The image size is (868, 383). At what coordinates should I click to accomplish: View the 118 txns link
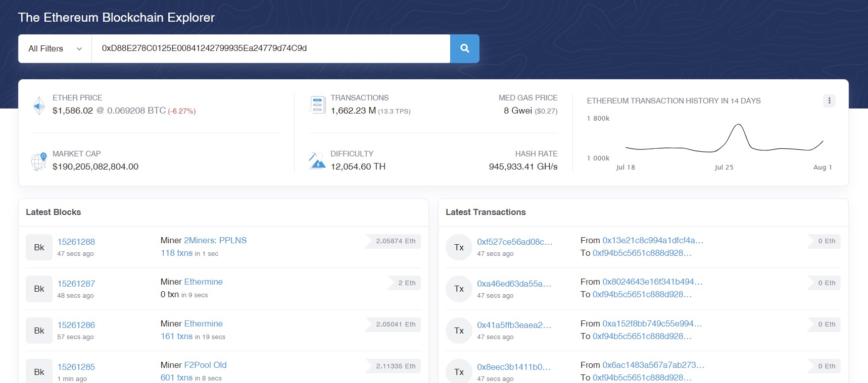(176, 253)
